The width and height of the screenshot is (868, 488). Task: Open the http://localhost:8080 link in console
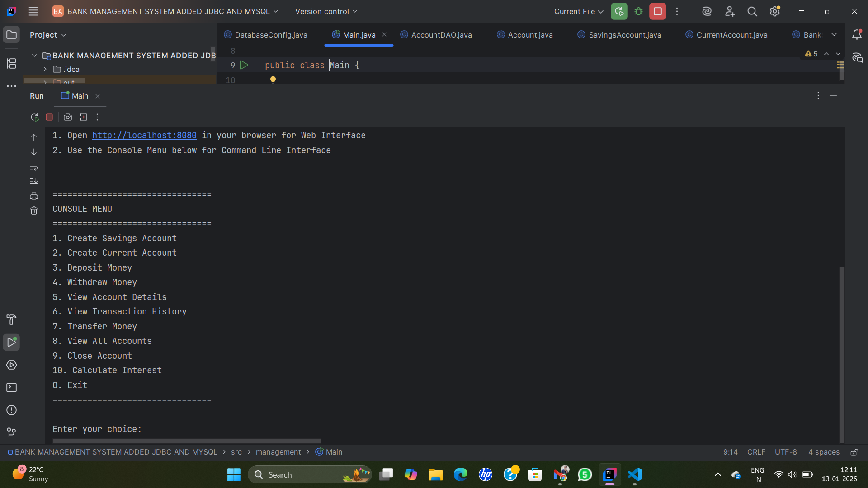(x=144, y=135)
